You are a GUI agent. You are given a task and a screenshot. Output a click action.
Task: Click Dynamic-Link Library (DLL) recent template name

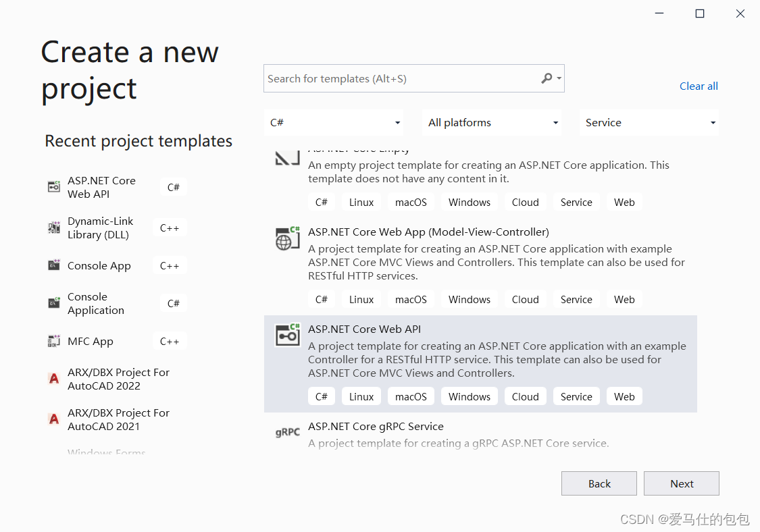(101, 228)
